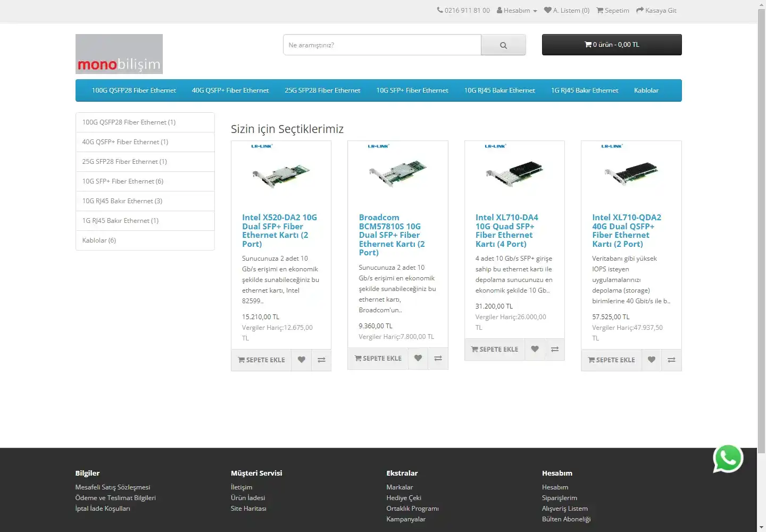This screenshot has width=766, height=532.
Task: Open Broadcom BCM57810S 10G product title
Action: [x=392, y=235]
